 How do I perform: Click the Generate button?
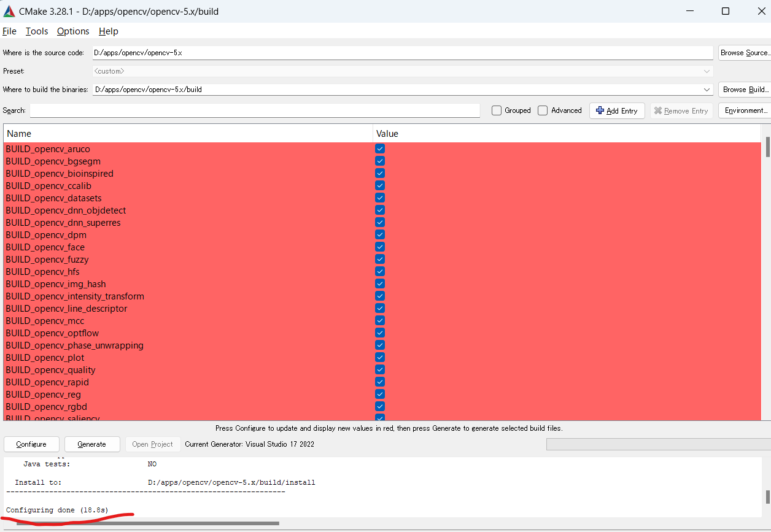pos(91,444)
